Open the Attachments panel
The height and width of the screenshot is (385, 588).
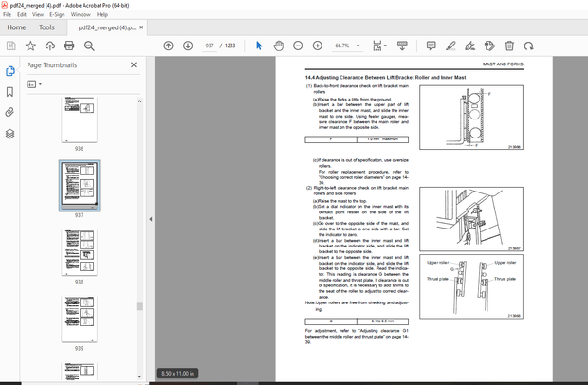click(10, 112)
